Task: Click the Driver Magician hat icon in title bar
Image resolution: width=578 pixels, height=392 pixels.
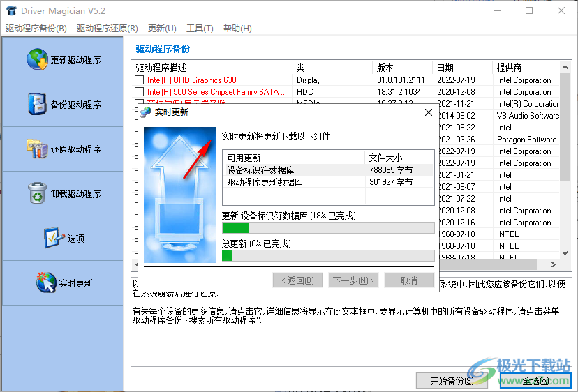Action: coord(12,10)
